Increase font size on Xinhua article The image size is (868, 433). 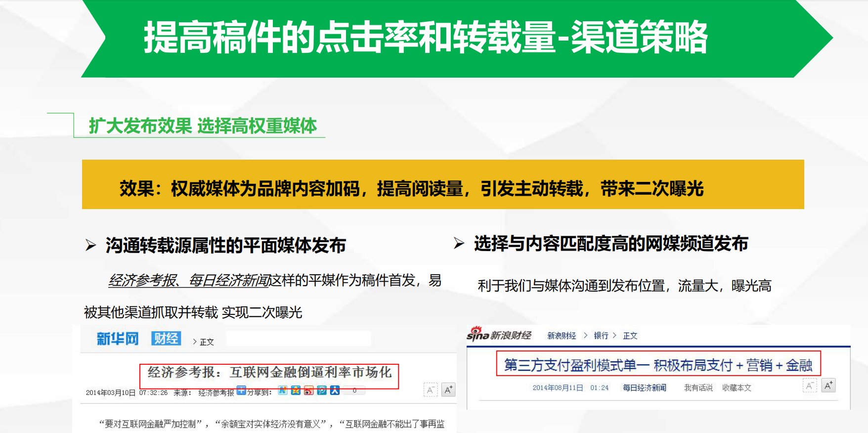[x=448, y=390]
